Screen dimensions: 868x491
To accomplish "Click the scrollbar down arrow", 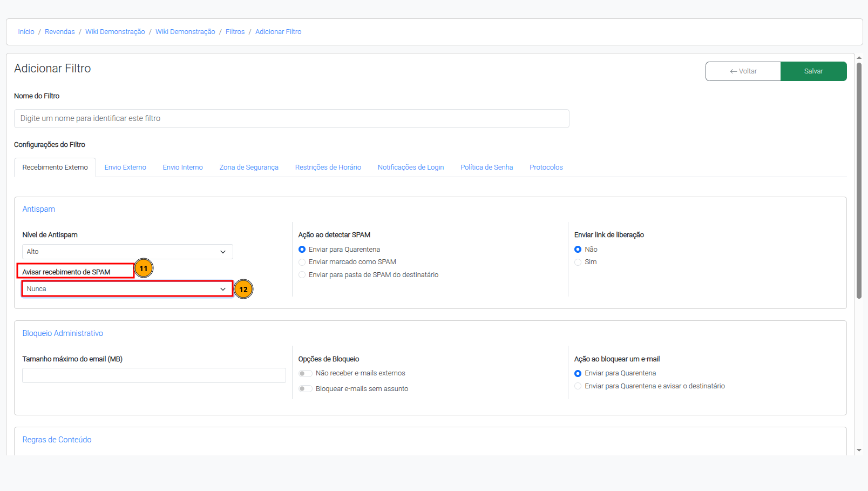I will (x=859, y=450).
